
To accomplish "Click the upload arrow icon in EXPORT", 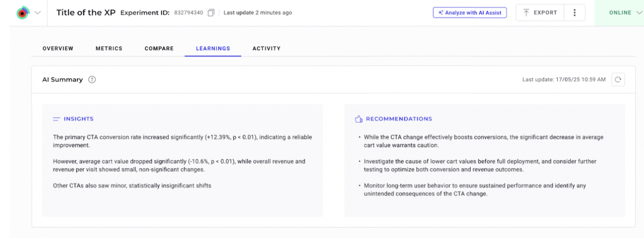I will click(x=526, y=13).
